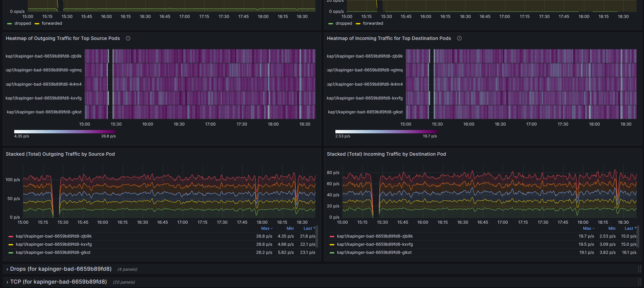The height and width of the screenshot is (288, 644).
Task: Click the Outgoing heatmap color scale bar
Action: [x=65, y=131]
